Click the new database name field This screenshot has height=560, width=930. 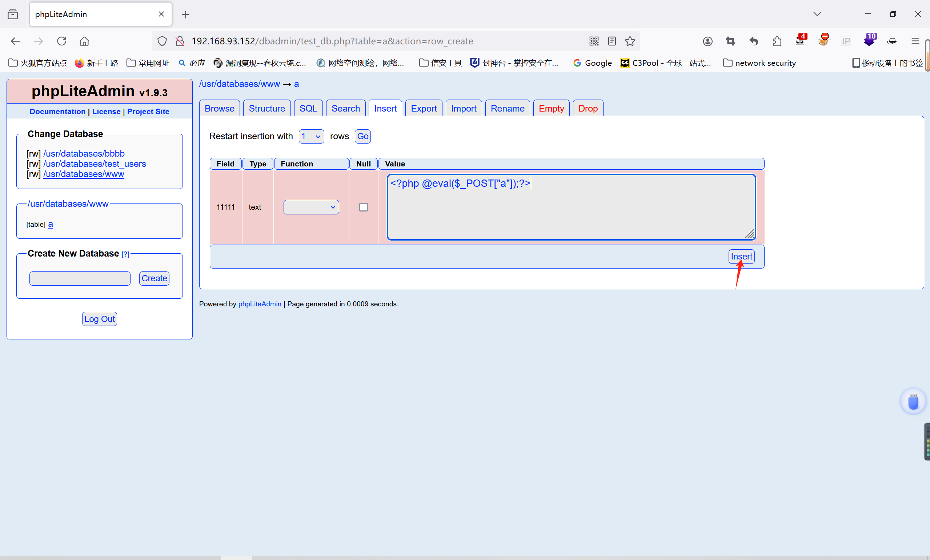80,278
